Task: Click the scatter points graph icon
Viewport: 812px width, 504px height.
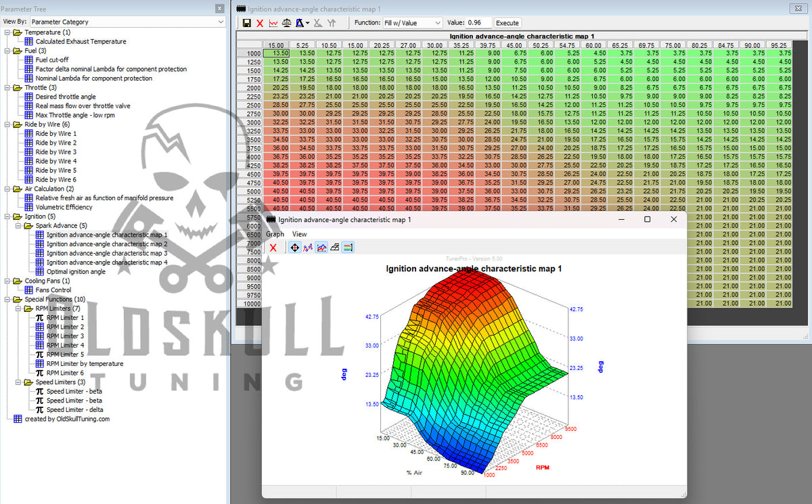Action: pyautogui.click(x=308, y=248)
